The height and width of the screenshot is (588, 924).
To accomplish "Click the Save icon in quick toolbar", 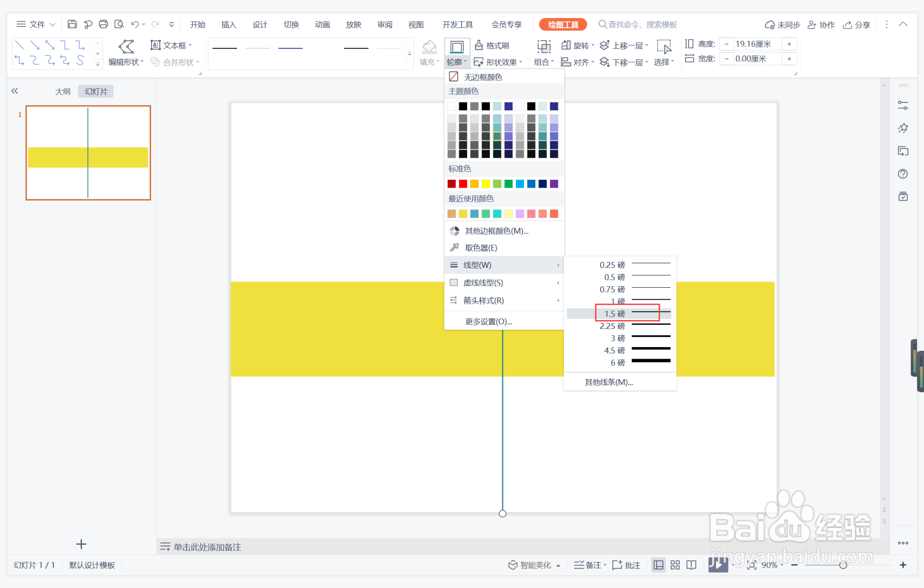I will (72, 24).
